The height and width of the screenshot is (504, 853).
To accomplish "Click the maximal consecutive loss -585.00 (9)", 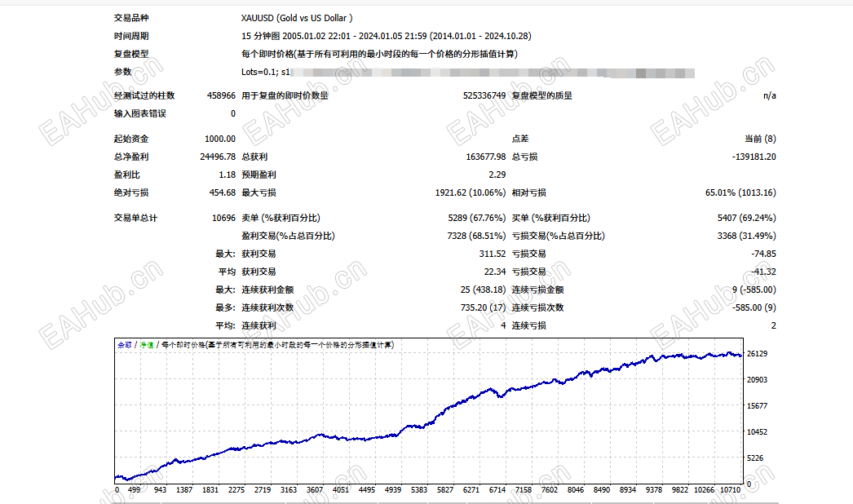I will click(754, 307).
